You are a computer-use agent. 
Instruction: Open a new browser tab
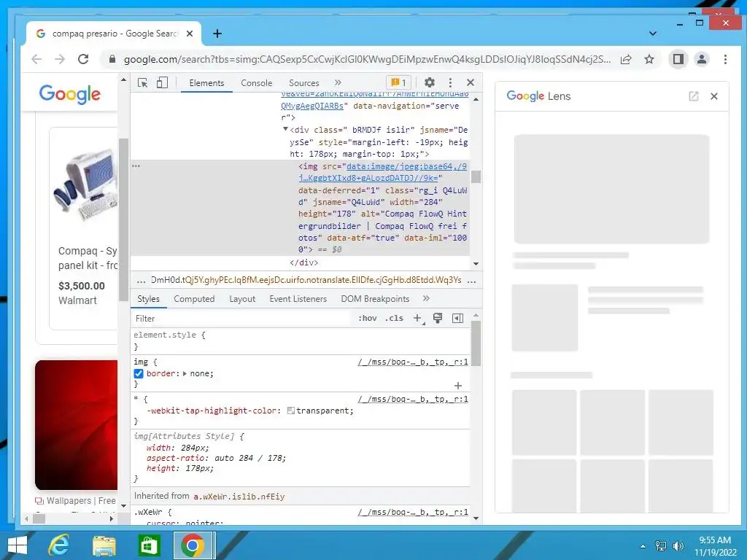point(217,34)
